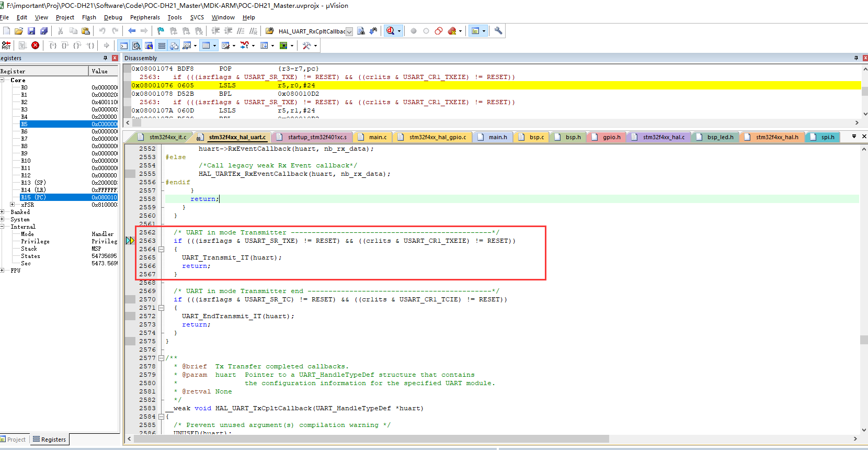868x450 pixels.
Task: Expand the xPSR register node
Action: tap(13, 205)
